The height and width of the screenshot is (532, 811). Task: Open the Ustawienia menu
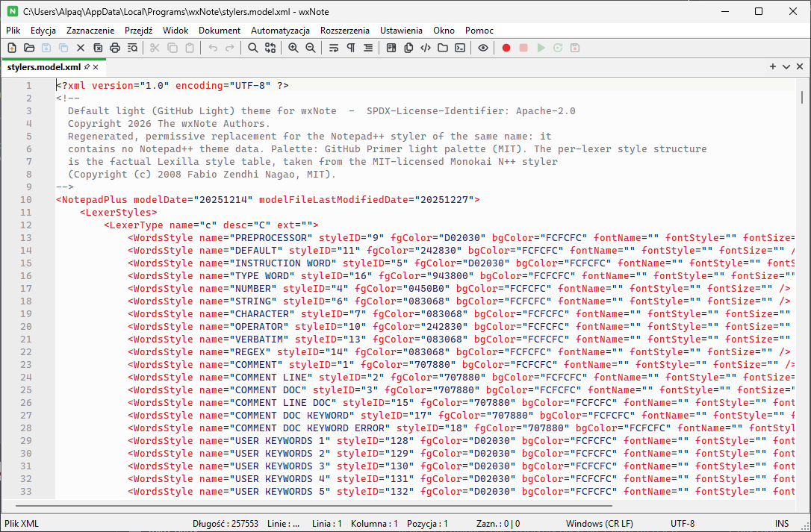[x=401, y=31]
